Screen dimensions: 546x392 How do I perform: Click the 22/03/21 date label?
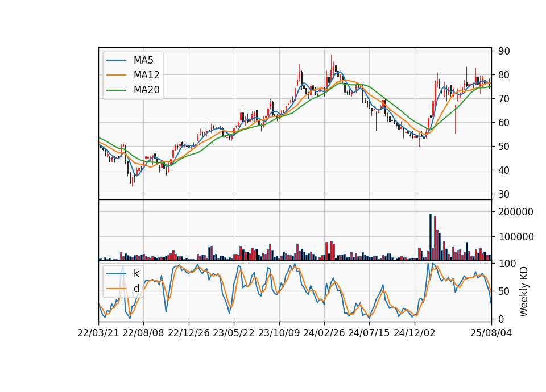tap(98, 333)
